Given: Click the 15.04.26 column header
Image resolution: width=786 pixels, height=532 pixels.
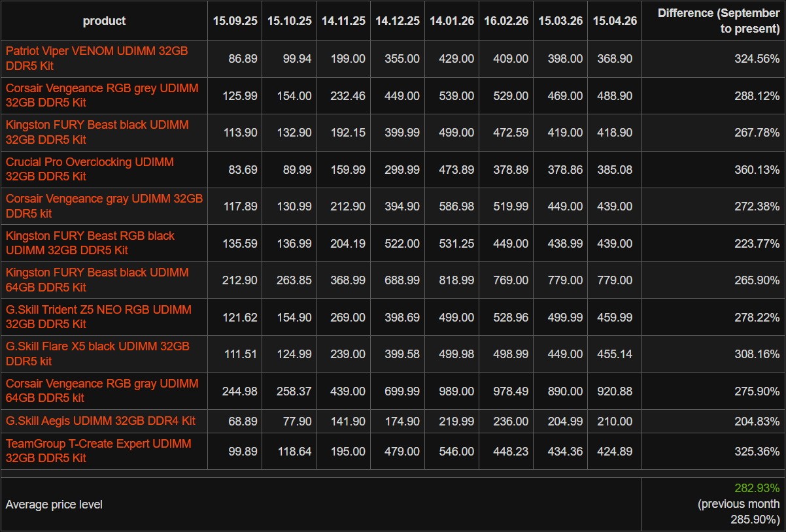Looking at the screenshot, I should pyautogui.click(x=615, y=21).
